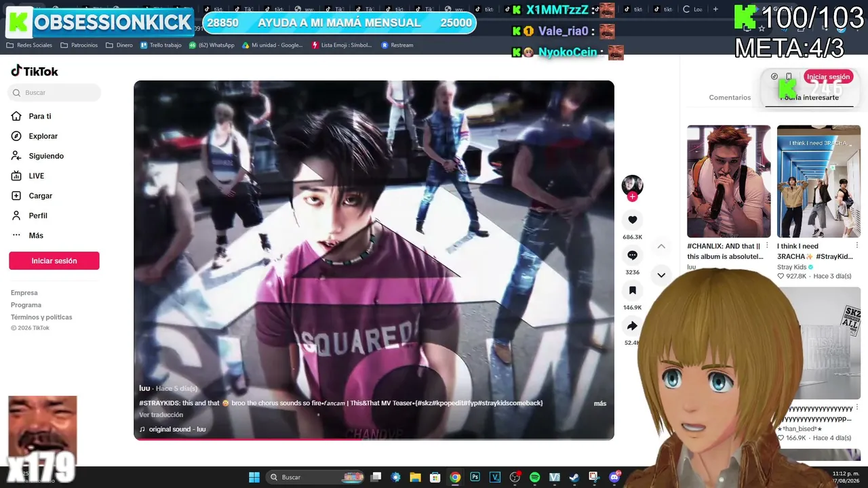Open the Términos y políticas link
The height and width of the screenshot is (488, 868).
[41, 317]
